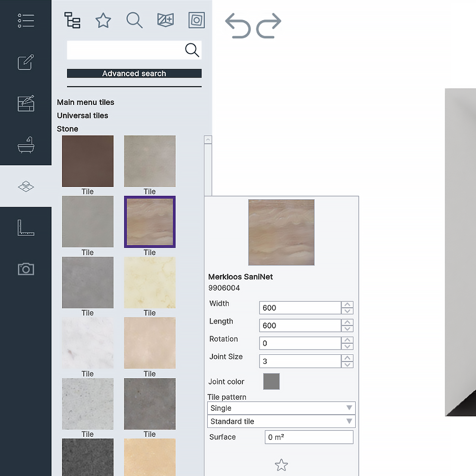Open the Single tile pattern dropdown

click(x=281, y=408)
